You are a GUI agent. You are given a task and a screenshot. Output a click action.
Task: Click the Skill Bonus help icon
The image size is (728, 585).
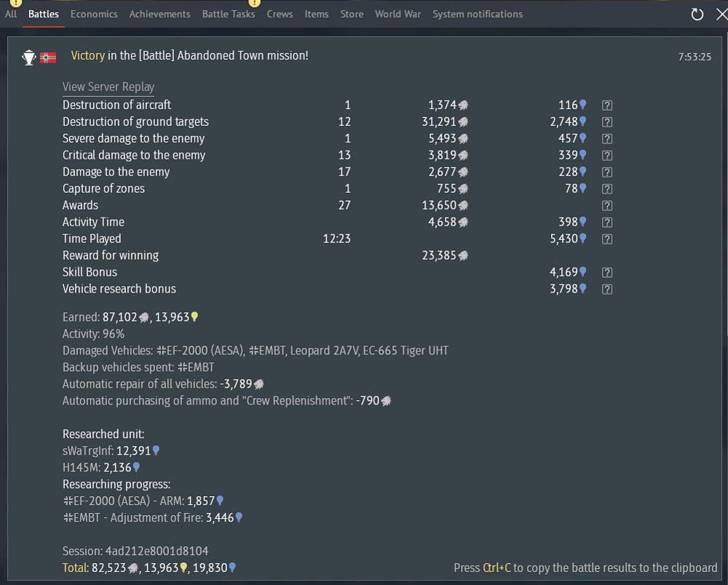click(x=607, y=272)
